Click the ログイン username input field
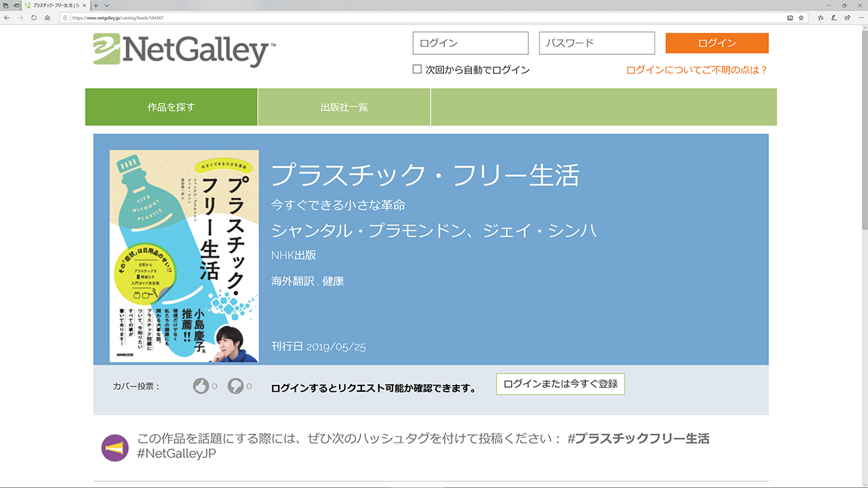Image resolution: width=868 pixels, height=488 pixels. coord(470,43)
